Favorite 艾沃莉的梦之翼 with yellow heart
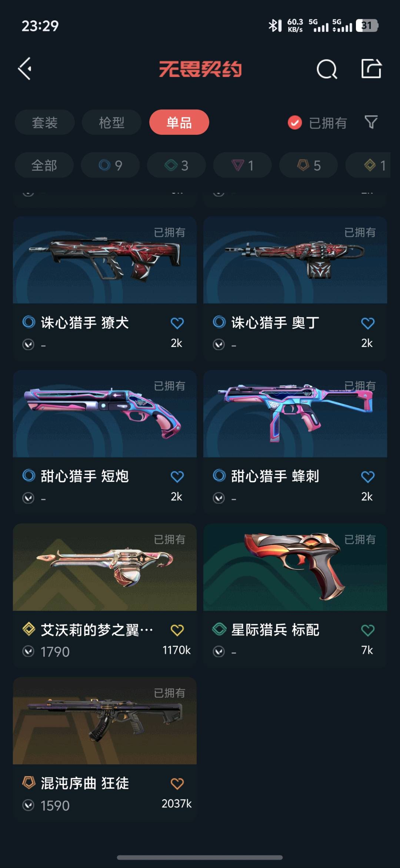400x868 pixels. point(177,630)
